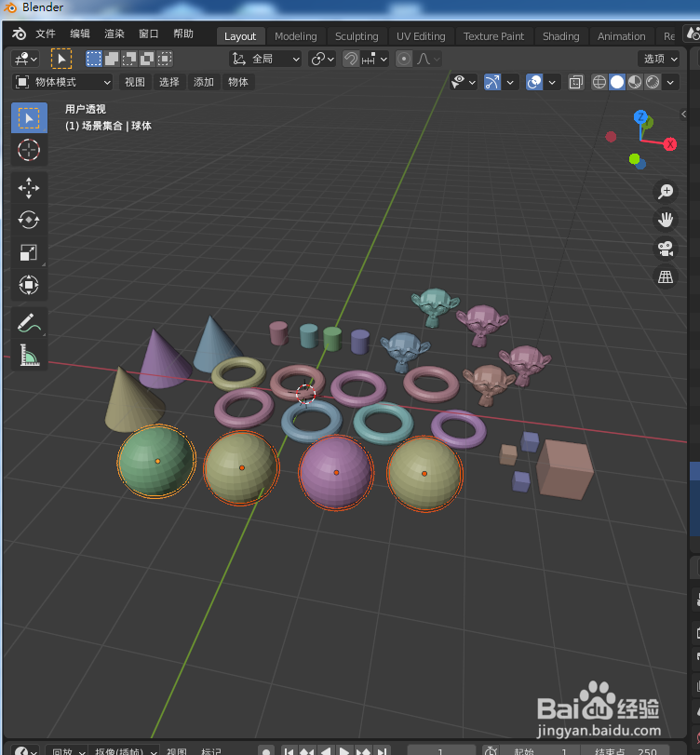Toggle X-ray mode

(576, 82)
